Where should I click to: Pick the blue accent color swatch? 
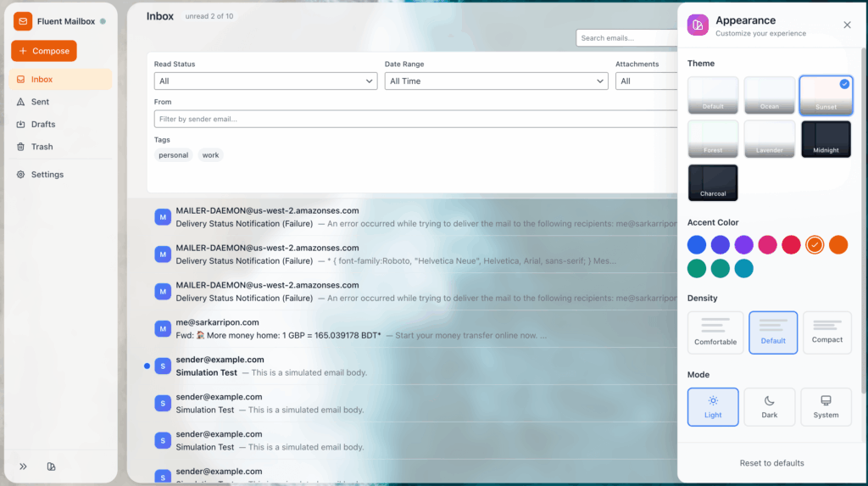[x=697, y=245]
